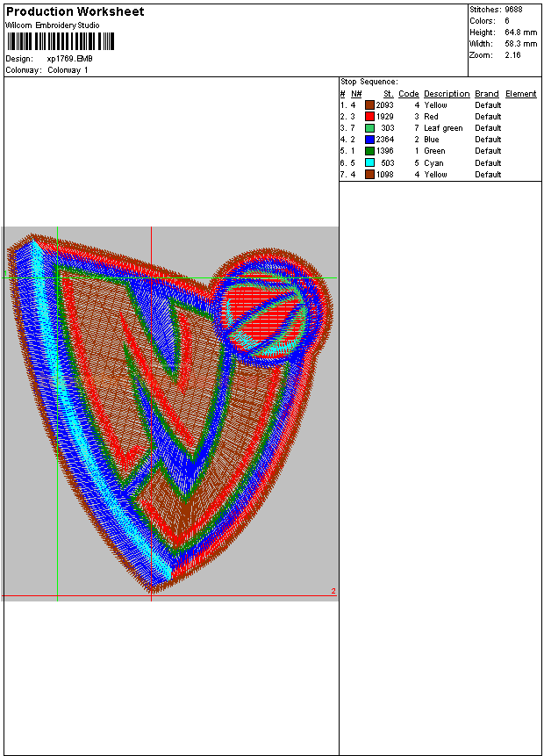Click stitch count 2364 in Blue row
The image size is (544, 756).
(x=385, y=140)
